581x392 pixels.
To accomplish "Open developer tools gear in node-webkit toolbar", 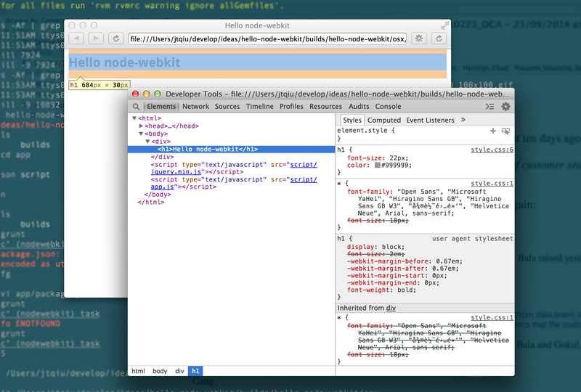I will coord(419,38).
